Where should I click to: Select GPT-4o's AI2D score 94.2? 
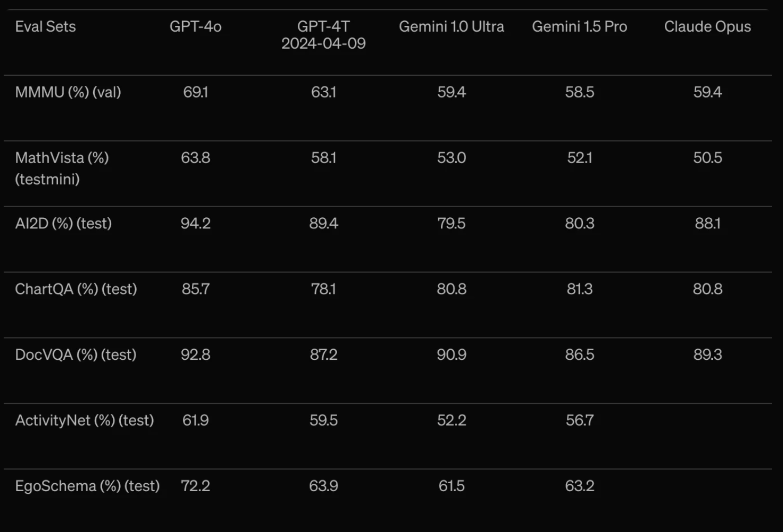[195, 224]
